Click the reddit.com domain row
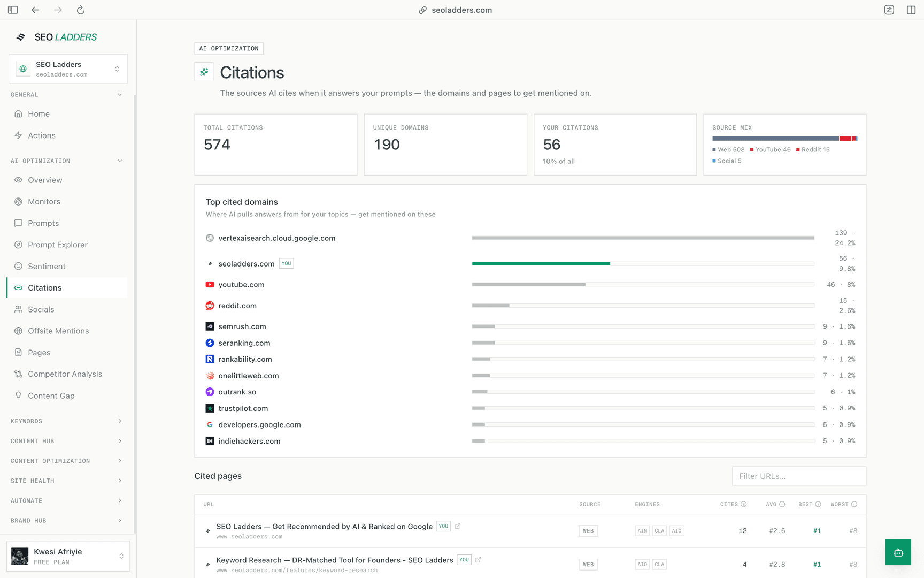Image resolution: width=924 pixels, height=578 pixels. tap(530, 306)
